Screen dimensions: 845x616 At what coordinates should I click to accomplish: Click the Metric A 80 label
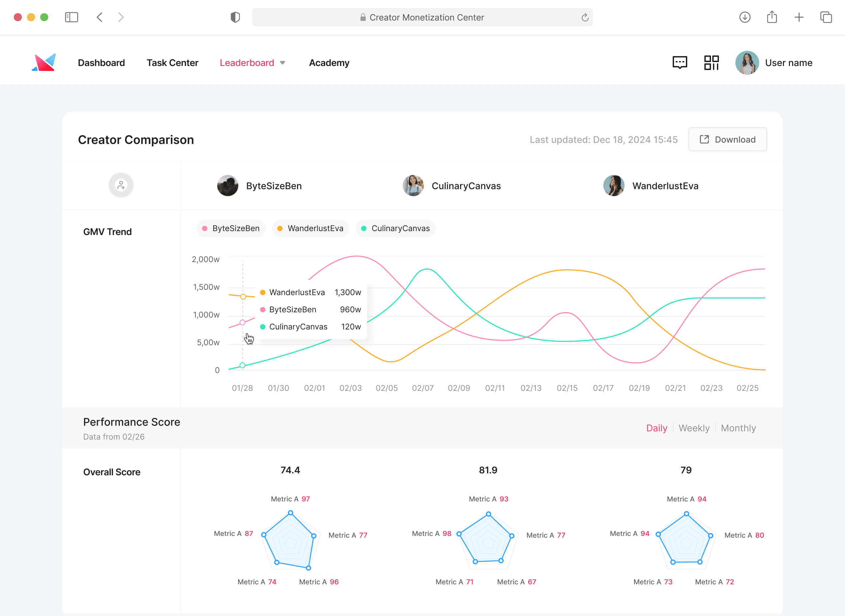point(744,535)
